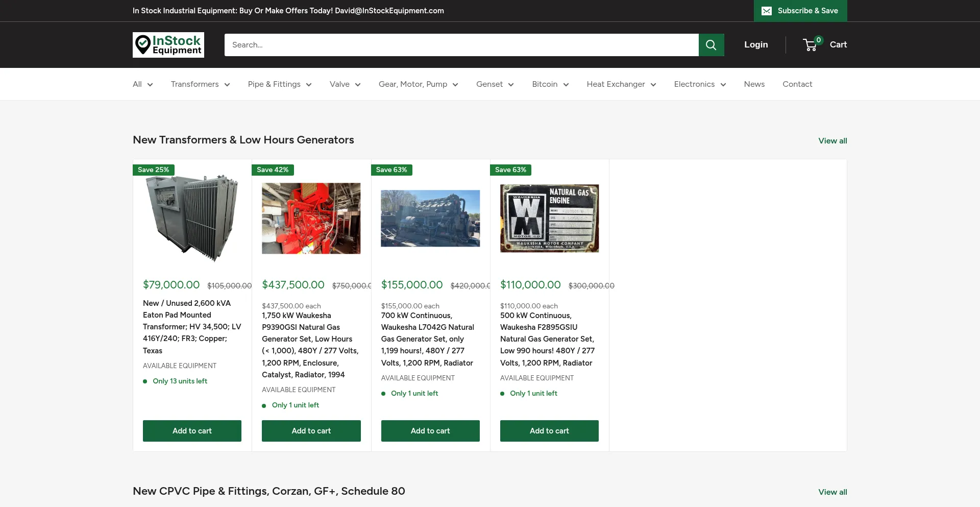The height and width of the screenshot is (507, 980).
Task: Click inside the Search input field
Action: pos(461,45)
